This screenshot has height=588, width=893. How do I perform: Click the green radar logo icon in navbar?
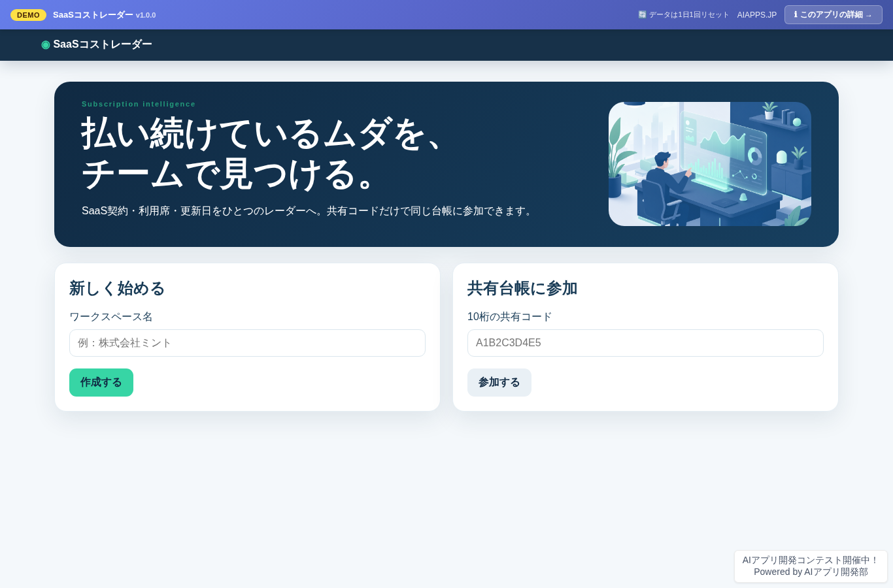pos(46,44)
